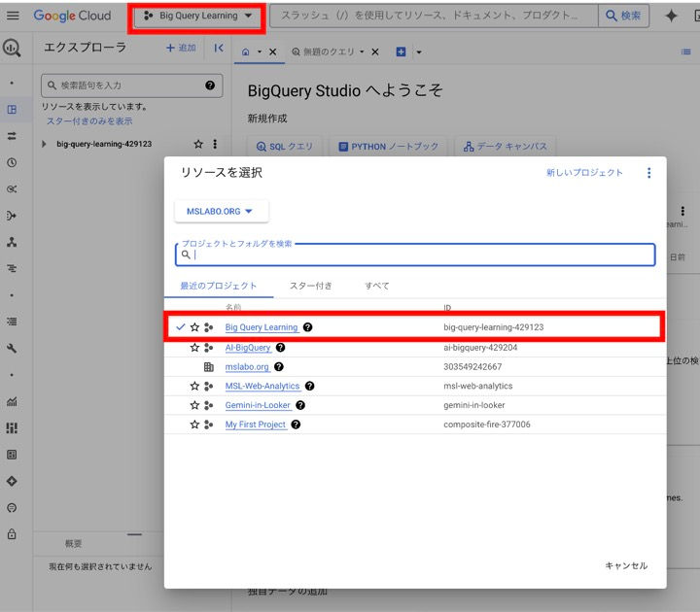Click the キャンセル button
700x612 pixels.
click(626, 565)
